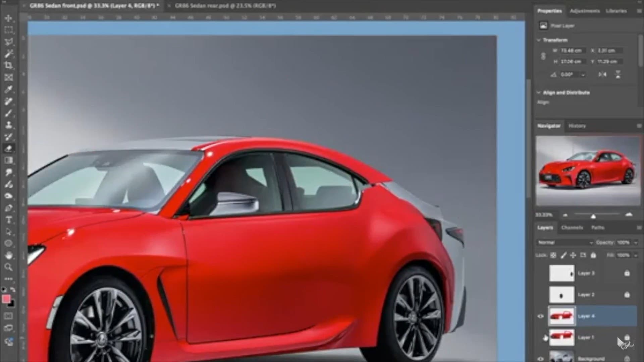The height and width of the screenshot is (362, 644).
Task: Toggle Quick Mask mode
Action: 9,316
